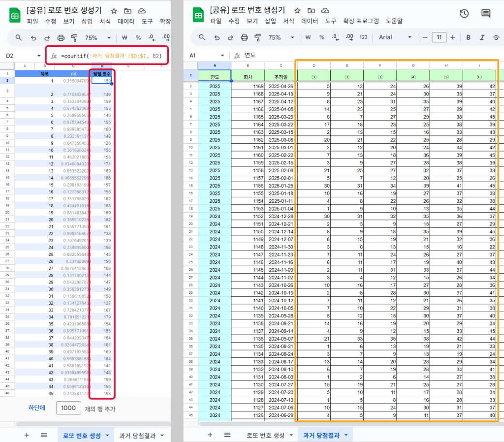Expand the name box dropdown showing D2
This screenshot has height=442, width=504.
pos(39,56)
